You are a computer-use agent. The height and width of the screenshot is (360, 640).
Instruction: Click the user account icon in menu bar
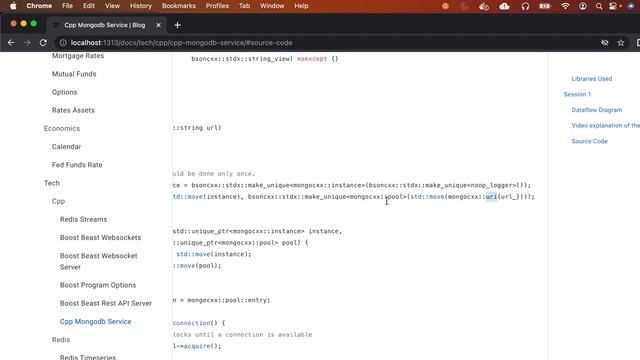(x=583, y=6)
